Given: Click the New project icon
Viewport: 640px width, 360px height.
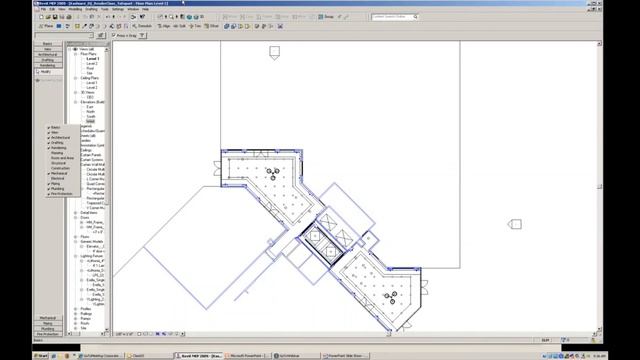Looking at the screenshot, I should 41,17.
